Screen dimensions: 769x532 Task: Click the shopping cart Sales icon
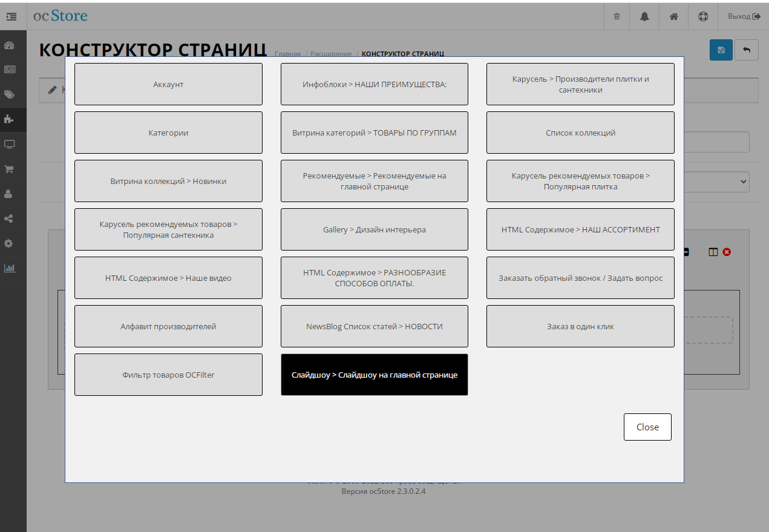9,169
